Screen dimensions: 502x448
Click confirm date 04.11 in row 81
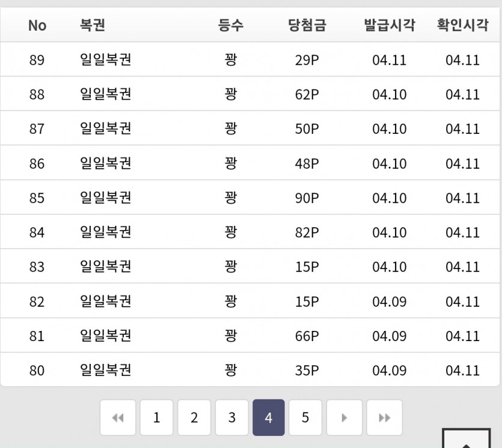tap(462, 336)
